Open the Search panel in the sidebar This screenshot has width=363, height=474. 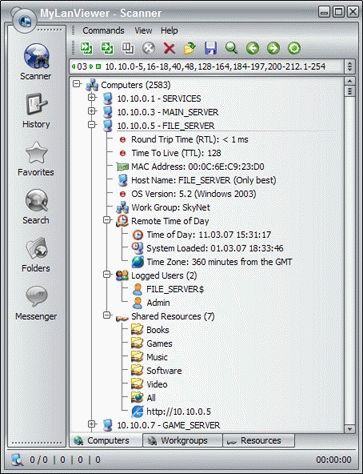click(x=36, y=207)
